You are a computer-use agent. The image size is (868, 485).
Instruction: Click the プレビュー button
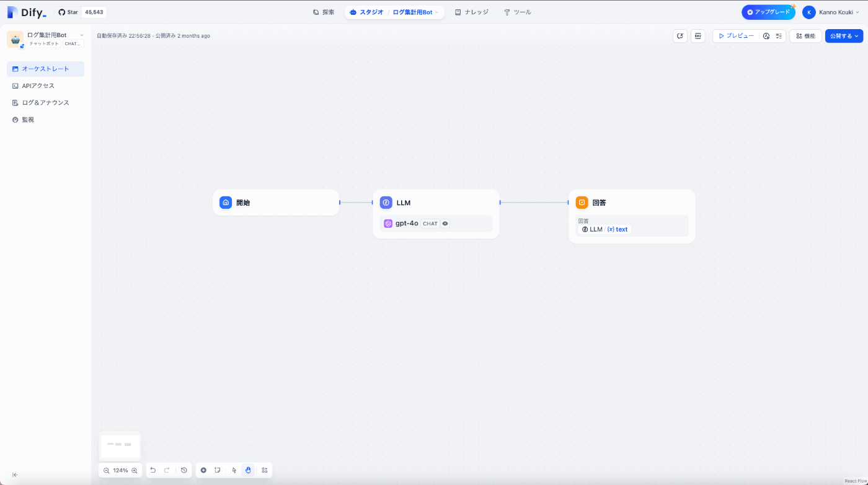point(736,36)
